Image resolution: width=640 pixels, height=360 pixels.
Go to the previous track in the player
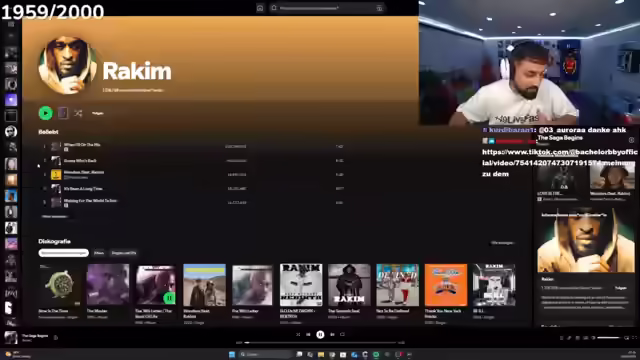308,335
